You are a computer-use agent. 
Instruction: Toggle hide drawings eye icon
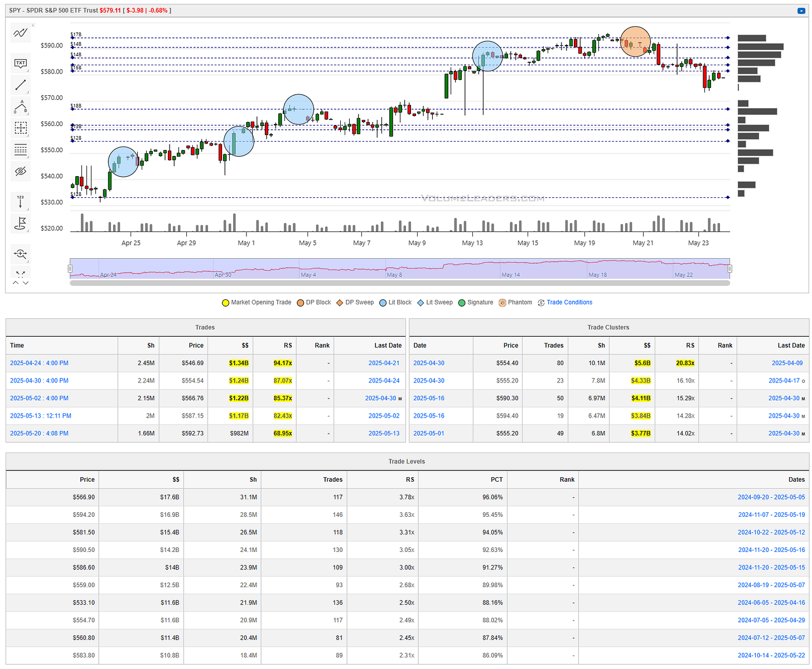pyautogui.click(x=21, y=171)
